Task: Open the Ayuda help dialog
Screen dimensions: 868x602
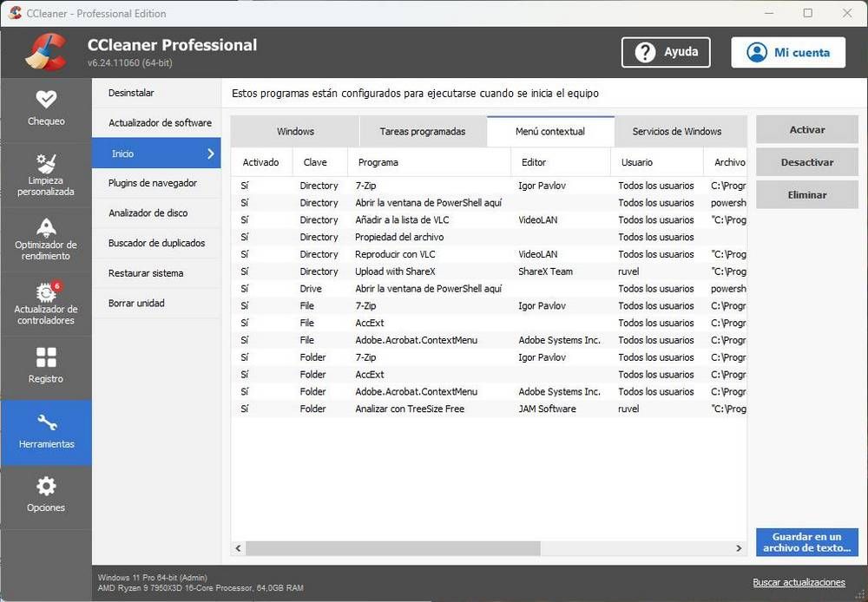Action: coord(666,52)
